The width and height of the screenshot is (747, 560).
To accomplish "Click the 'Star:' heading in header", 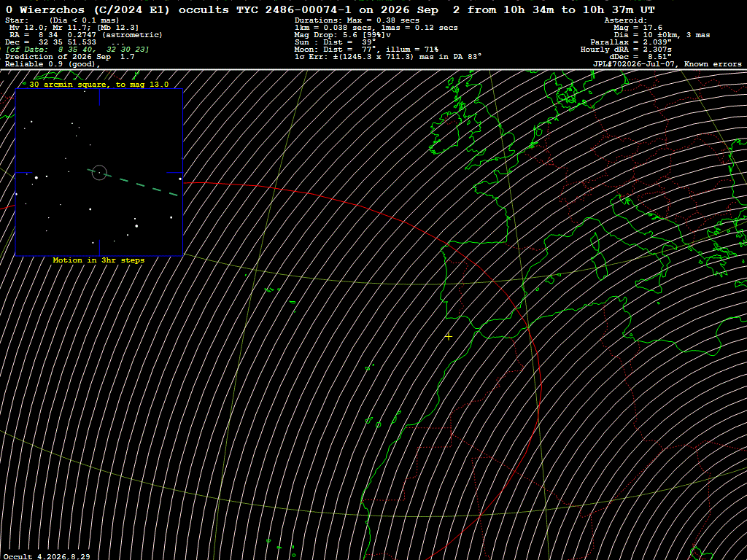I will pyautogui.click(x=17, y=20).
